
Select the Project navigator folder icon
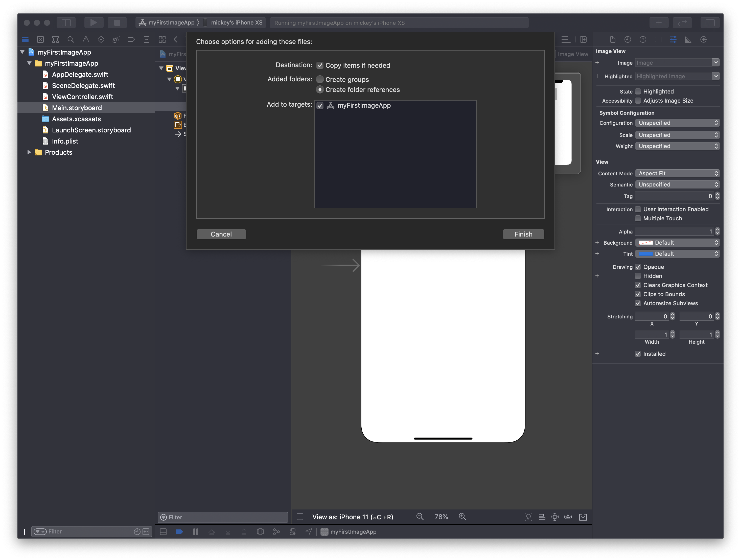click(25, 39)
